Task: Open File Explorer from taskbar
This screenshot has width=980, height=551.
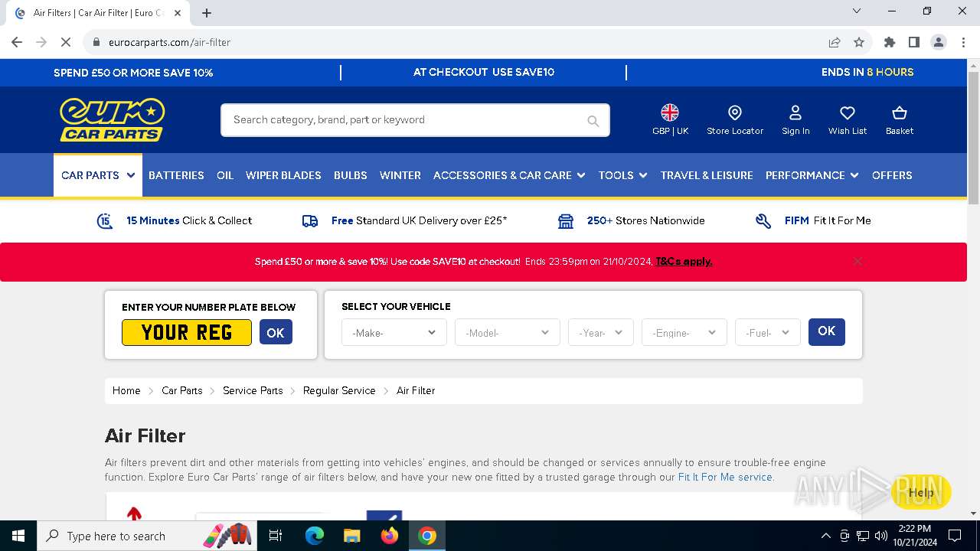Action: pos(351,536)
